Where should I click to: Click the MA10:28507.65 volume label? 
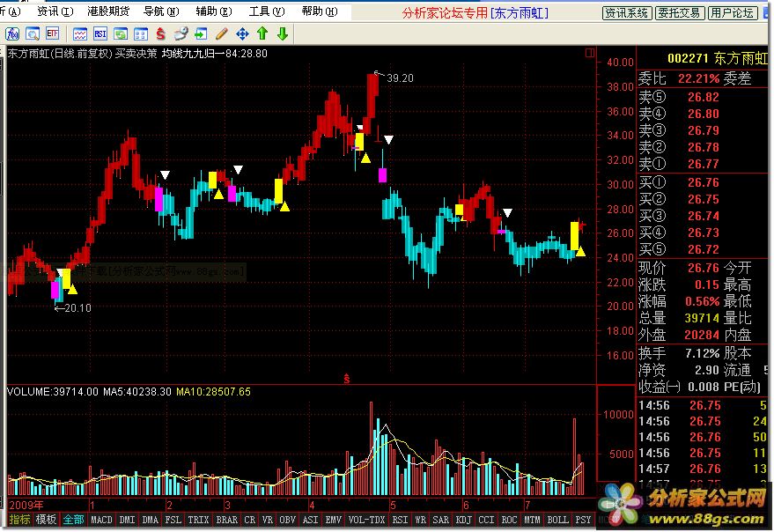click(213, 392)
